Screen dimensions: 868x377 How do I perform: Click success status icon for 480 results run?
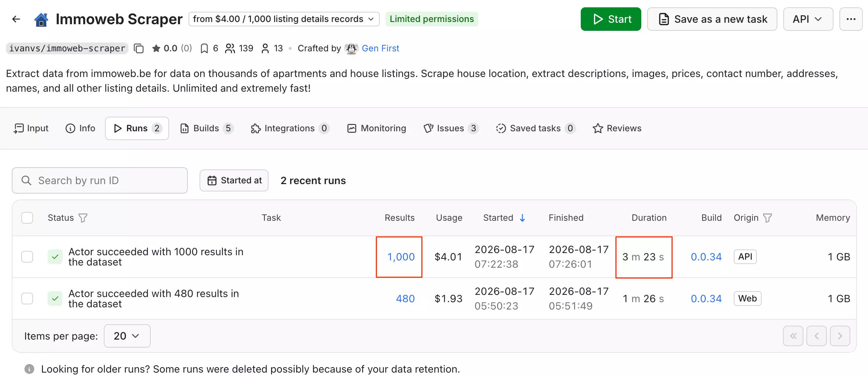tap(55, 299)
